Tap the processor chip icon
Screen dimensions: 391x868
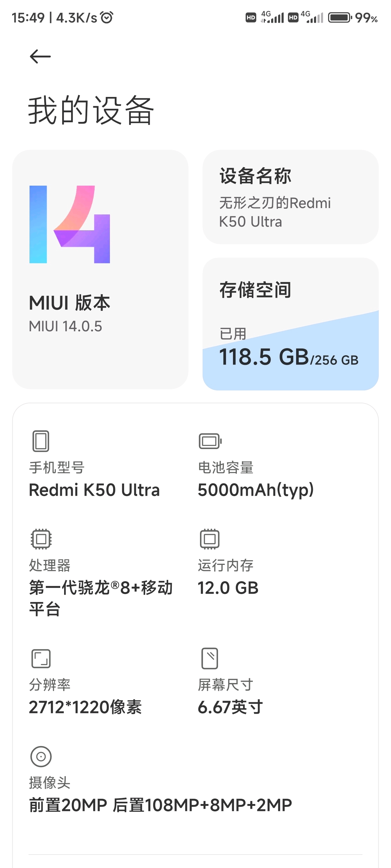41,539
